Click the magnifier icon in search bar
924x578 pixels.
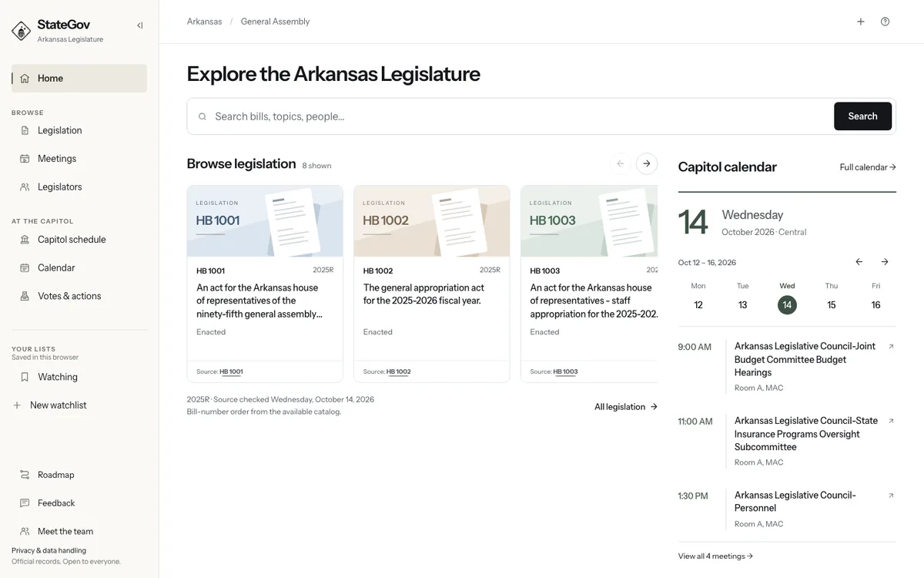203,116
